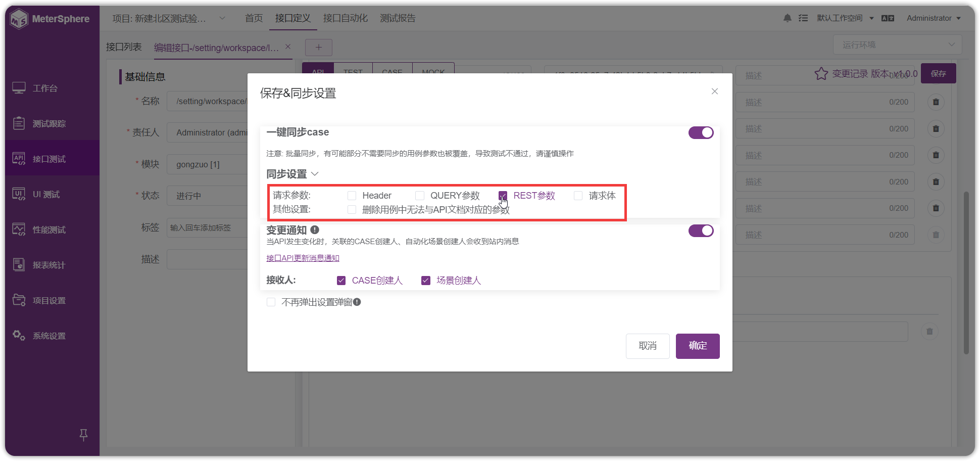Disable the 一键同步case toggle
This screenshot has height=461, width=980.
tap(701, 132)
